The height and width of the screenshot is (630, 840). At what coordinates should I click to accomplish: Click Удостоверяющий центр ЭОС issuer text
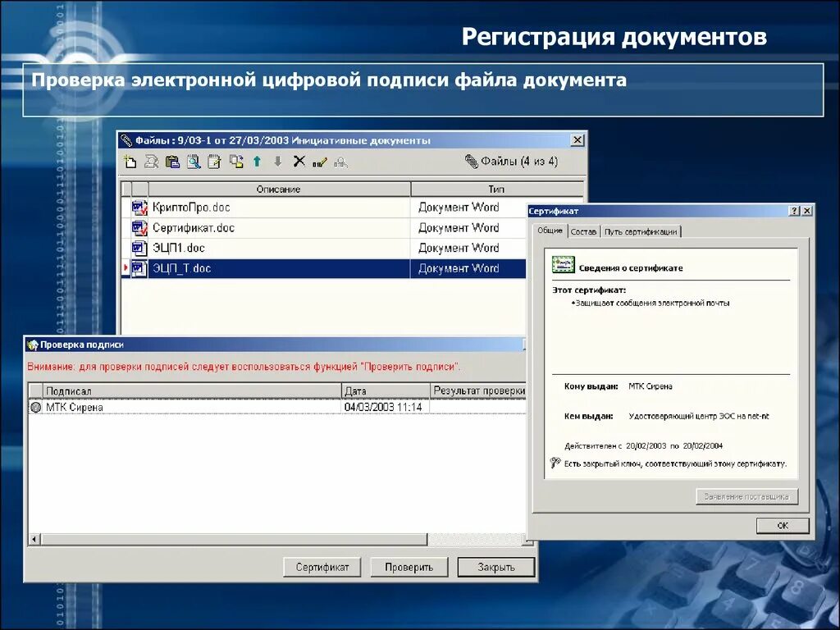(699, 416)
